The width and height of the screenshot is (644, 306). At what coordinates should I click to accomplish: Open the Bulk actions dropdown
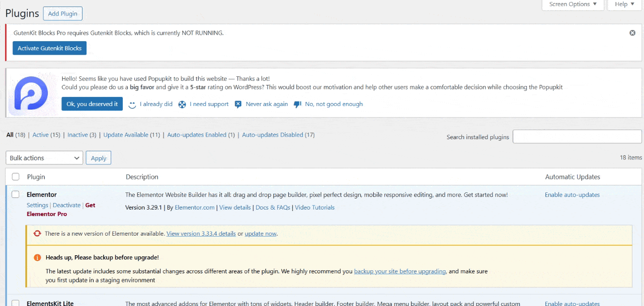pos(44,158)
